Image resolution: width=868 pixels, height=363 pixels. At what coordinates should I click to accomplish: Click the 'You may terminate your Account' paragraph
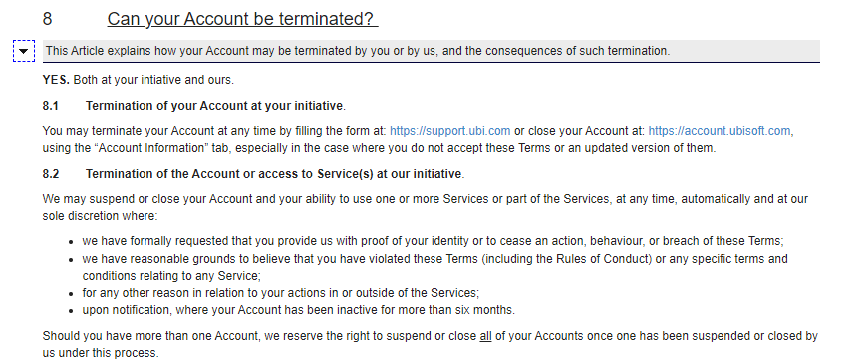tap(418, 139)
